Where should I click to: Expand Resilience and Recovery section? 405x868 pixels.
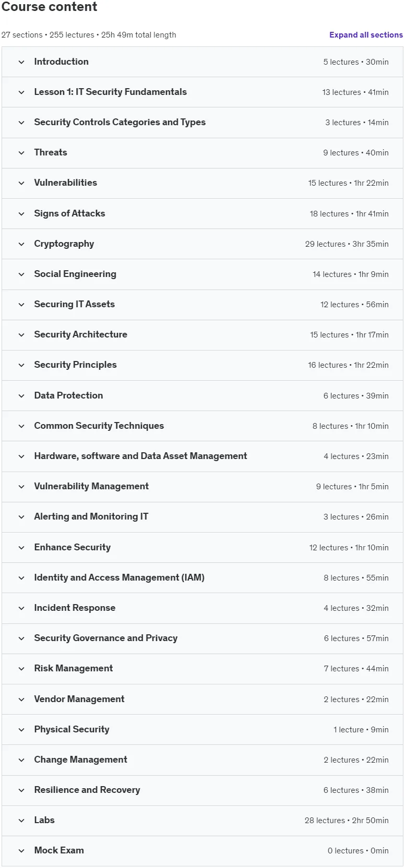pos(202,790)
